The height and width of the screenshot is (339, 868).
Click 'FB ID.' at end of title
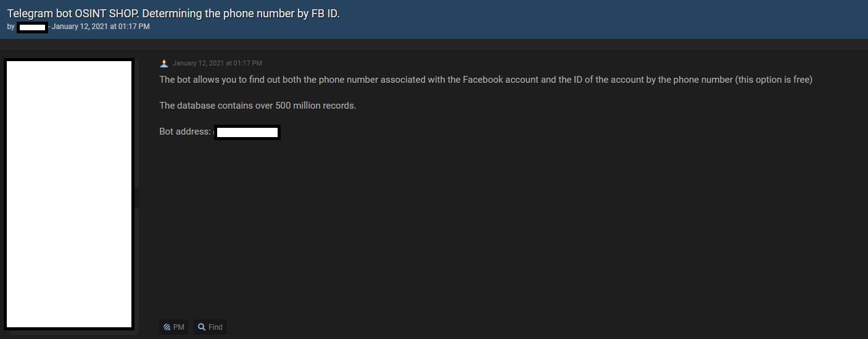point(324,14)
